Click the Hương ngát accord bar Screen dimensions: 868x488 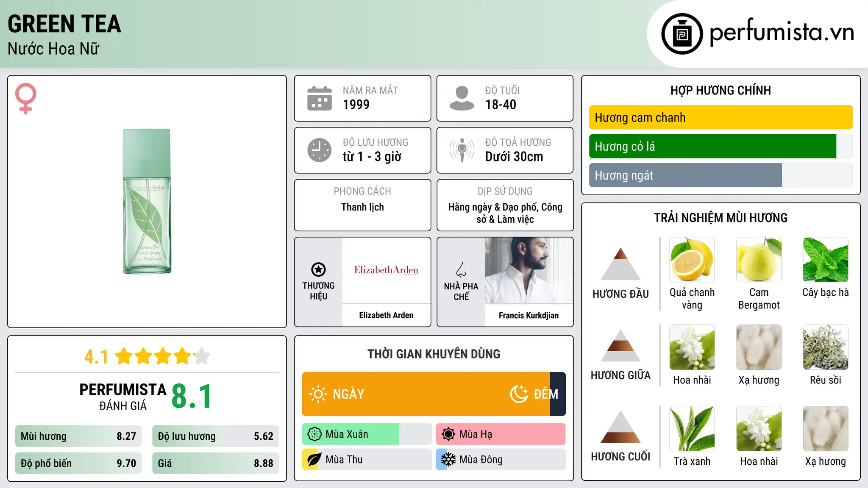[721, 175]
